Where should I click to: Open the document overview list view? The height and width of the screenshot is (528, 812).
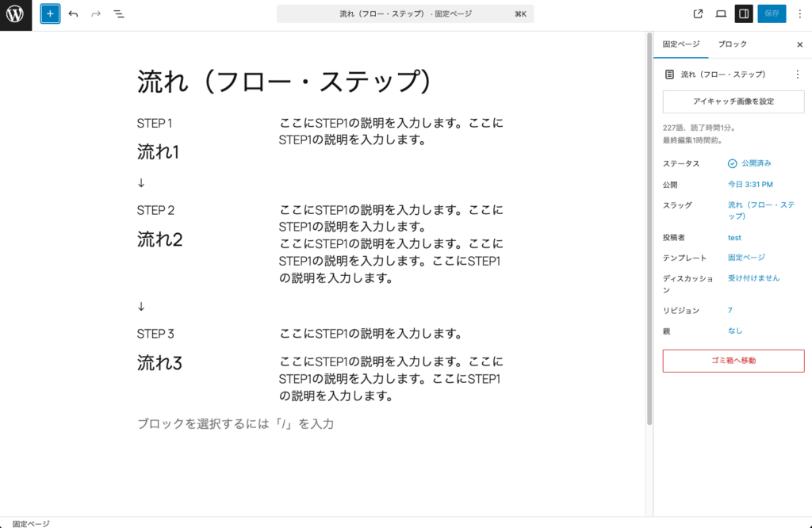pos(118,13)
